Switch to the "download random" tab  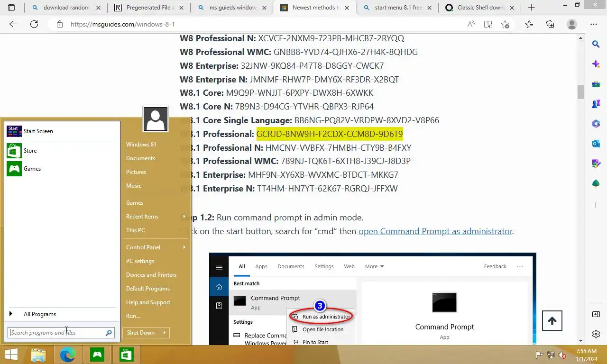(x=65, y=8)
